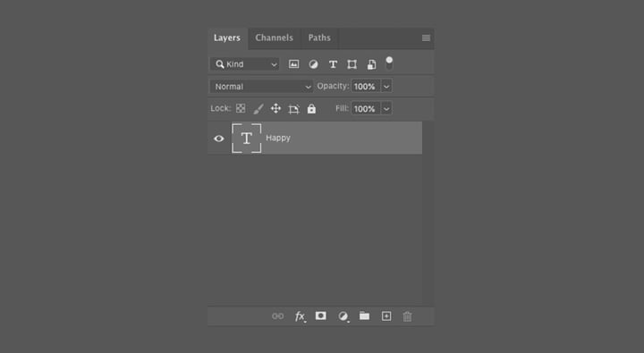Click the Opacity label

[x=333, y=86]
